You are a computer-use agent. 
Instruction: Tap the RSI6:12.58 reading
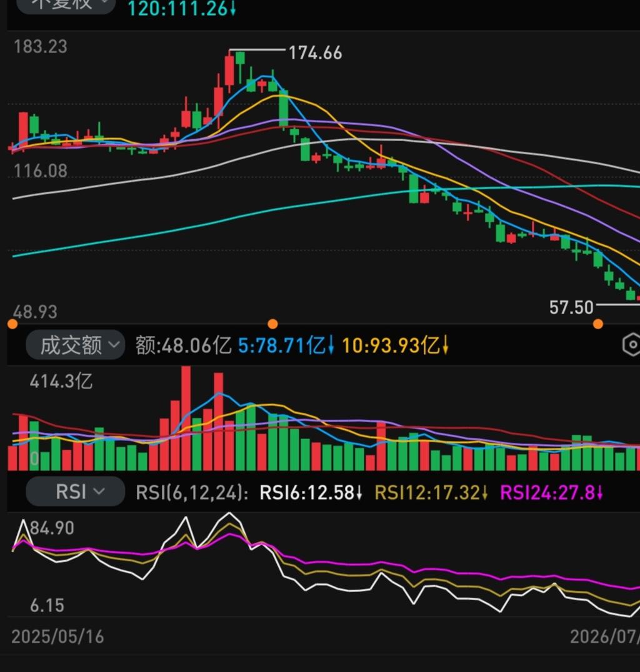coord(311,492)
